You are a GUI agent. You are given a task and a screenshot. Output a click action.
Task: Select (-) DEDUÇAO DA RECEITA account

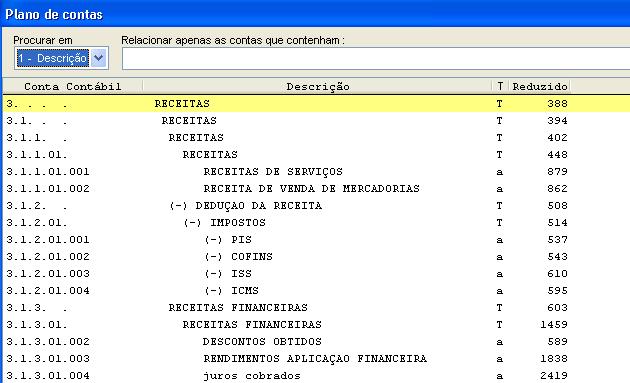(245, 206)
